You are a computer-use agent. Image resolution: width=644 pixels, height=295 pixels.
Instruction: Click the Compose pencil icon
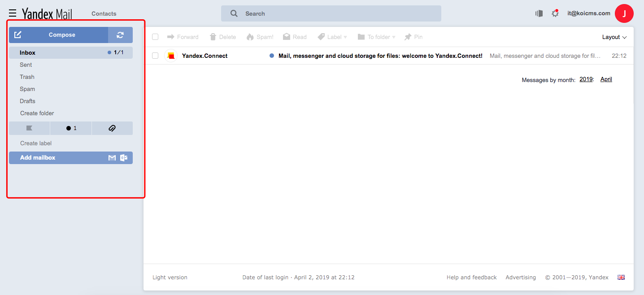pos(18,35)
